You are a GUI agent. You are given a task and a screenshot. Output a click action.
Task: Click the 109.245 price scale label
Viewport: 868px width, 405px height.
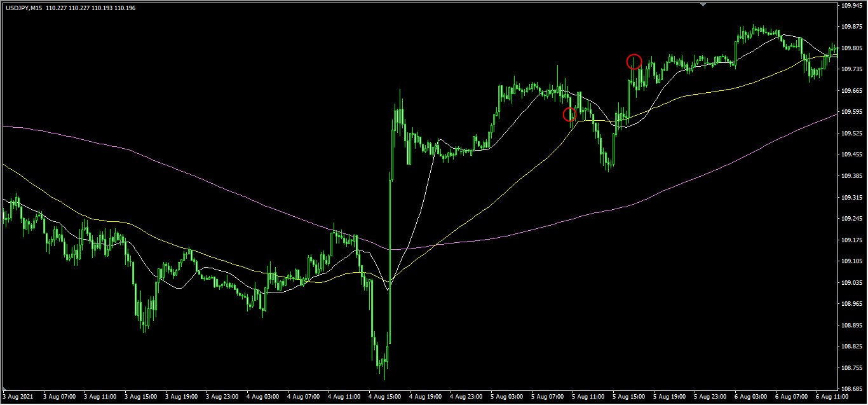pyautogui.click(x=851, y=219)
